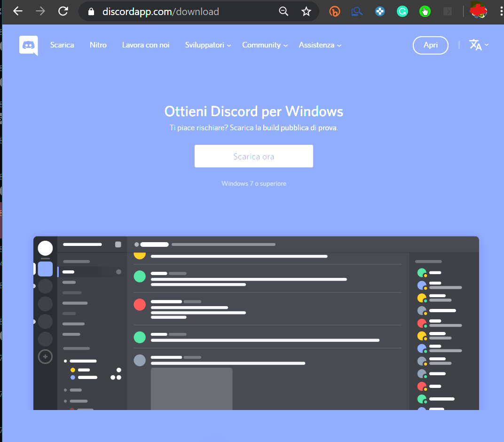Click the green hand-cursor extension icon
Screen dimensions: 504x442
pyautogui.click(x=425, y=11)
